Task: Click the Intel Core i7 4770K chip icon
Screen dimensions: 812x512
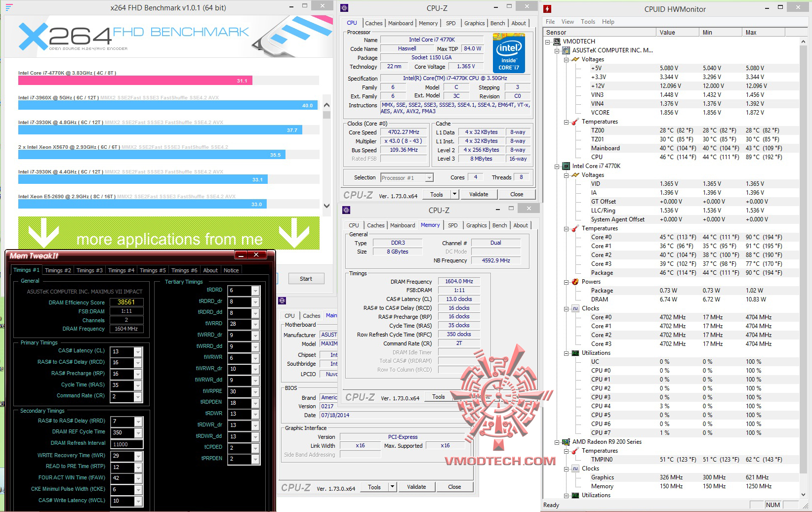Action: point(566,166)
